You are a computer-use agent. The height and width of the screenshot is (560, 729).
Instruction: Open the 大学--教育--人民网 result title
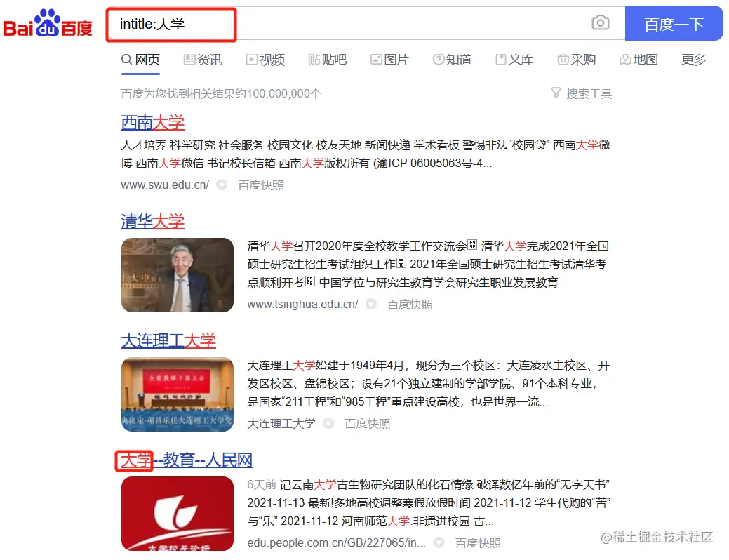187,460
